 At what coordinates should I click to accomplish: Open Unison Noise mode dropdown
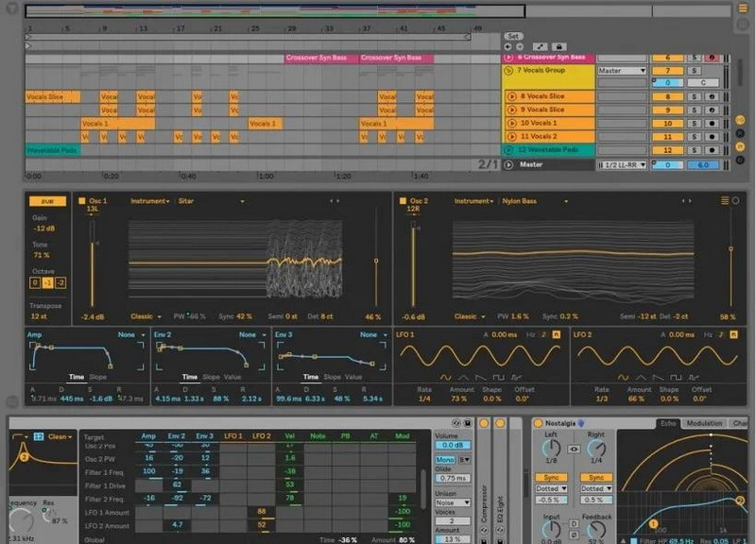tap(453, 502)
